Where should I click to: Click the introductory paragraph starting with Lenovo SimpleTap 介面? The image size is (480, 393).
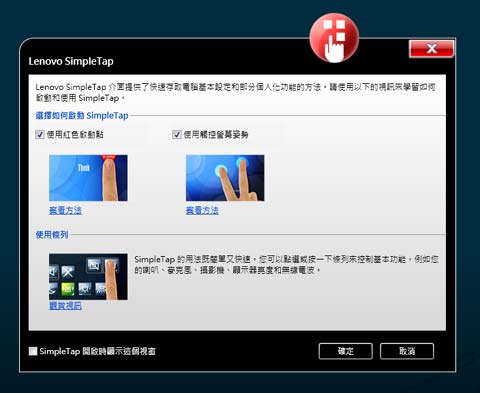[235, 92]
